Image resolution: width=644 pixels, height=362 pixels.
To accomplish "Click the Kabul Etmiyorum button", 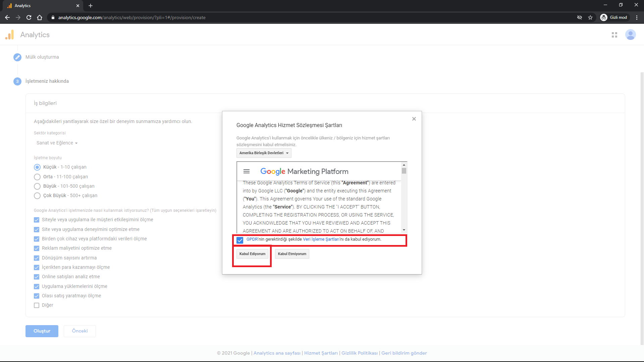I will (x=292, y=254).
